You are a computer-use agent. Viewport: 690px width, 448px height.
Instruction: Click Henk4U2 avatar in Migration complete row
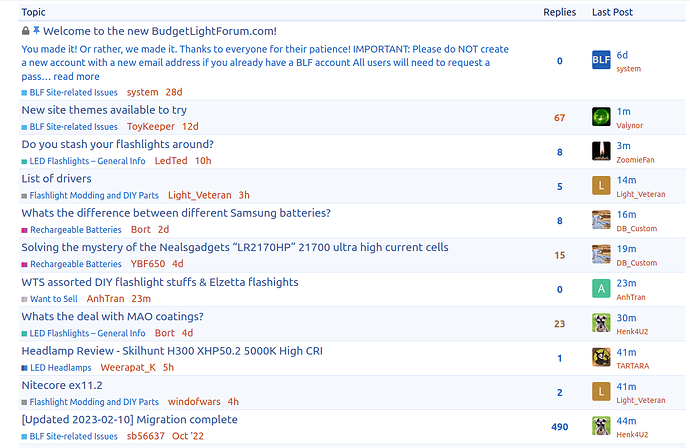[x=601, y=426]
